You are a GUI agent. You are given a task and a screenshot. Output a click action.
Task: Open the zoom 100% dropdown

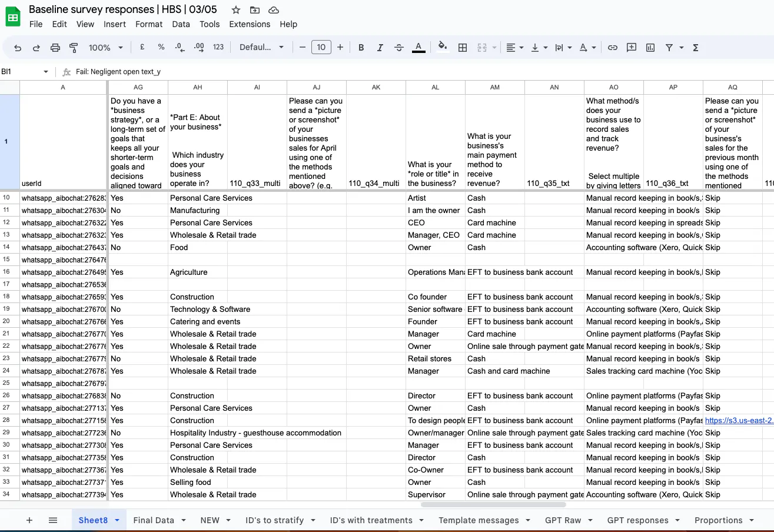tap(106, 48)
